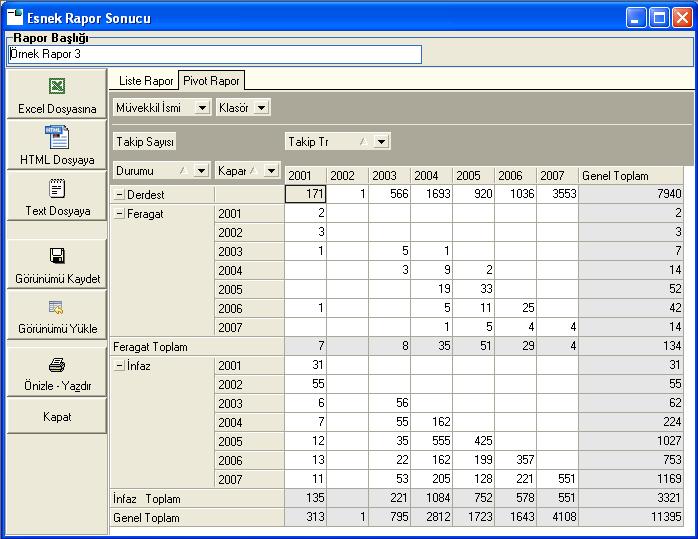
Task: Click the 2006 column header
Action: (515, 175)
